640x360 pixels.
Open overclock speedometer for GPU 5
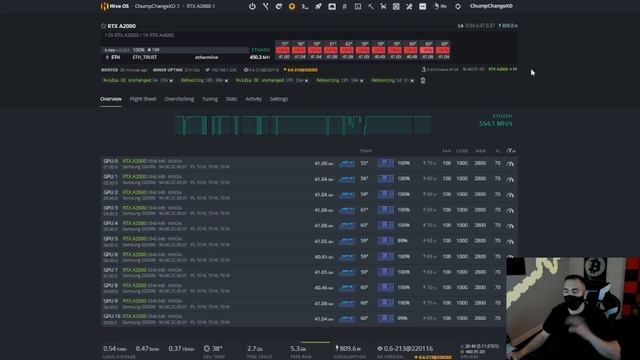(x=510, y=241)
